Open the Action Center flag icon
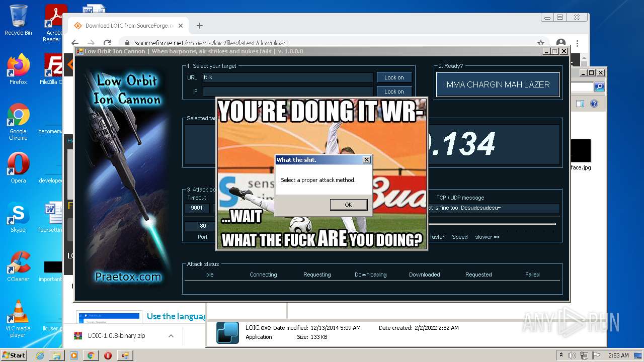The width and height of the screenshot is (644, 362). tap(596, 355)
